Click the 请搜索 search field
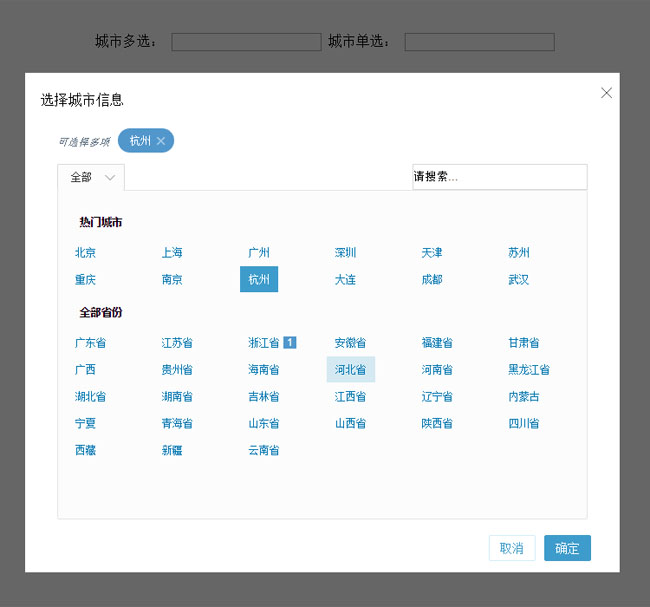 pos(499,177)
